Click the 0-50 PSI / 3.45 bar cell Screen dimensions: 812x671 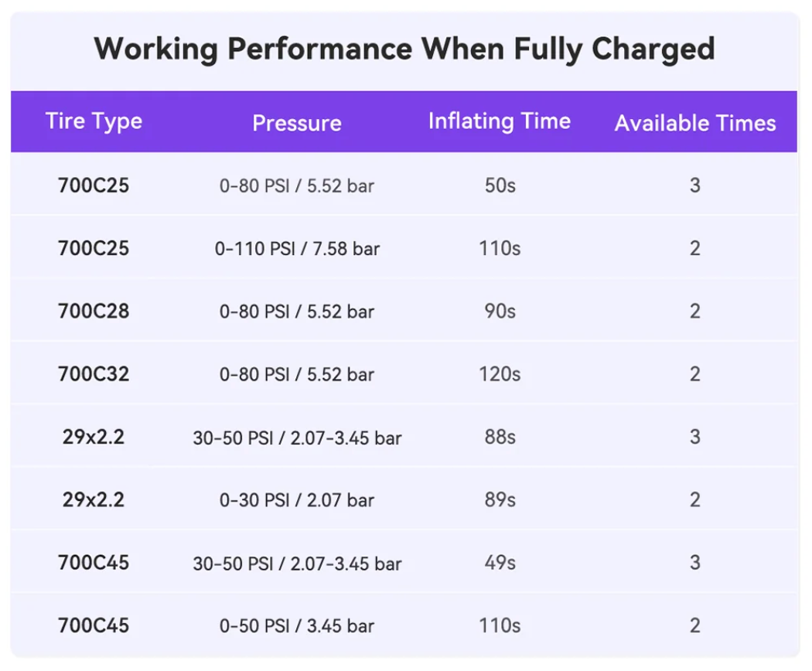297,625
